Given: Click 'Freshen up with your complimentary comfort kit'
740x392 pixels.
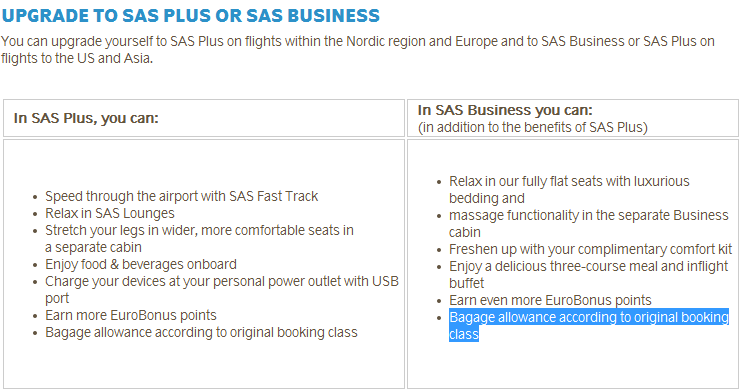Looking at the screenshot, I should pyautogui.click(x=590, y=249).
